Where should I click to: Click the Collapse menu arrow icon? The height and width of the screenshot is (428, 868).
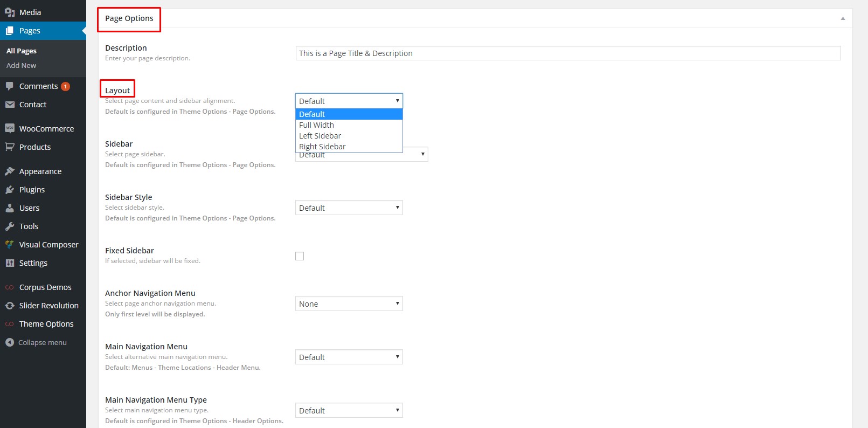(10, 342)
